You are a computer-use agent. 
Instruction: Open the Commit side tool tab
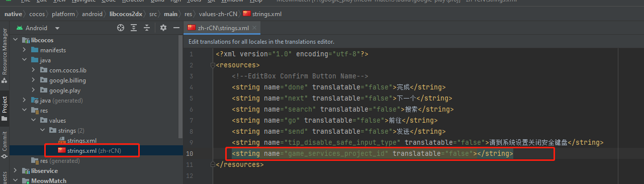(5, 145)
